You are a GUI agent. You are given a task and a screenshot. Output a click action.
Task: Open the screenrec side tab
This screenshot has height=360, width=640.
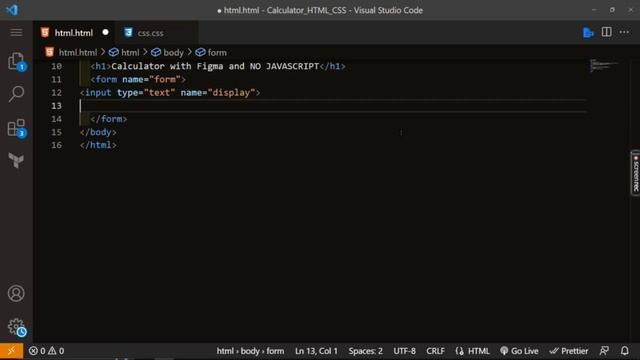coord(636,173)
